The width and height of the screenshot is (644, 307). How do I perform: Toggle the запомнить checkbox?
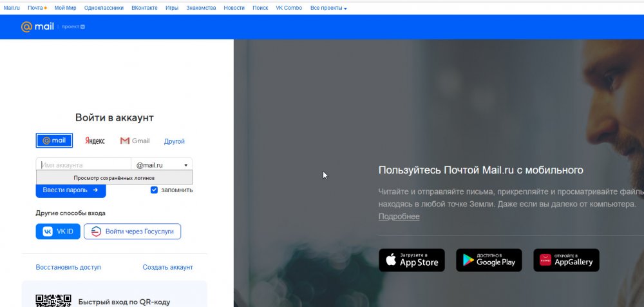click(x=155, y=190)
